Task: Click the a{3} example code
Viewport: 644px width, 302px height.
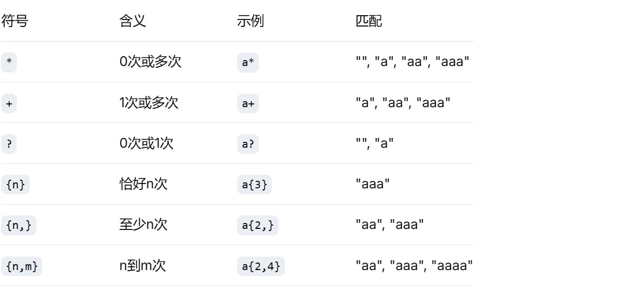Action: [x=255, y=185]
